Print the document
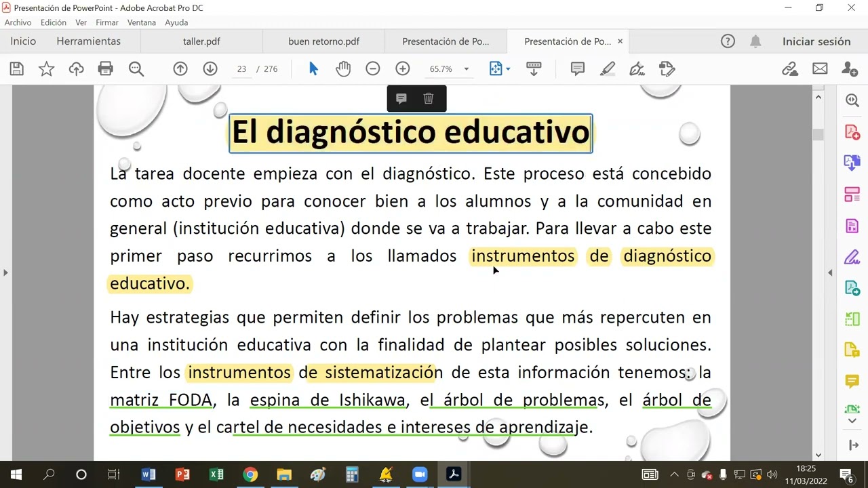 click(105, 68)
